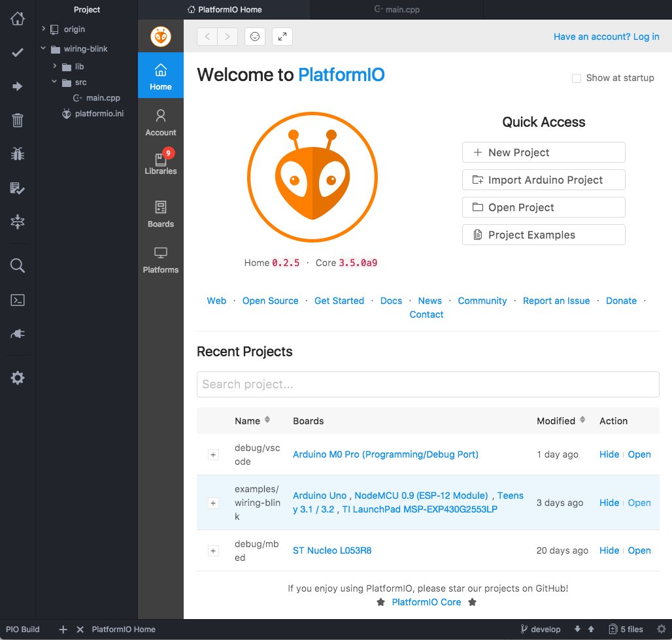
Task: Click the Upload right-arrow icon in left toolbar
Action: click(18, 86)
